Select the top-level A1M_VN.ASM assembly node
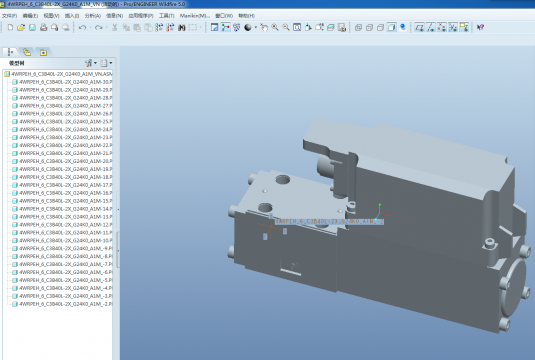Viewport: 535px width, 360px height. coord(58,74)
